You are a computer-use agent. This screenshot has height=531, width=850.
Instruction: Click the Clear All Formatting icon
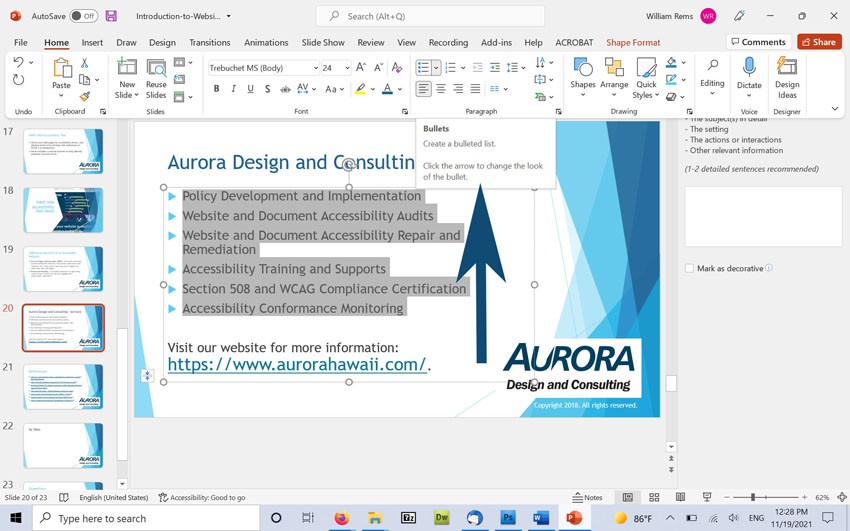pos(397,67)
